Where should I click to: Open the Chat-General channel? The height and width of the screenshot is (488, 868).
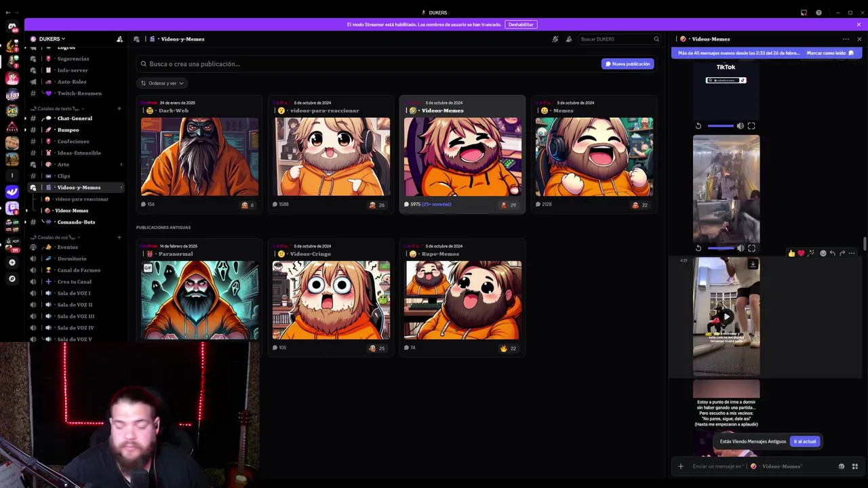[76, 119]
